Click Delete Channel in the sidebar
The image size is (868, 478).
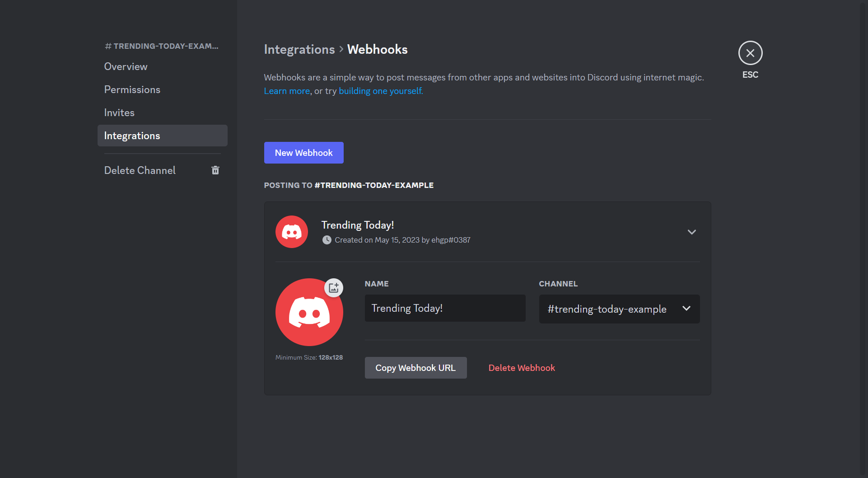coord(163,170)
